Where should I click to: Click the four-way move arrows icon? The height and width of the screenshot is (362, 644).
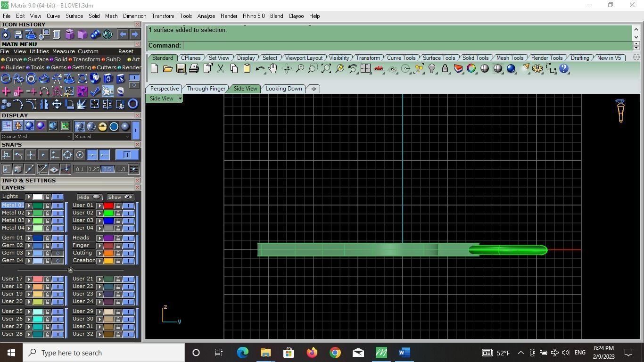pyautogui.click(x=57, y=104)
